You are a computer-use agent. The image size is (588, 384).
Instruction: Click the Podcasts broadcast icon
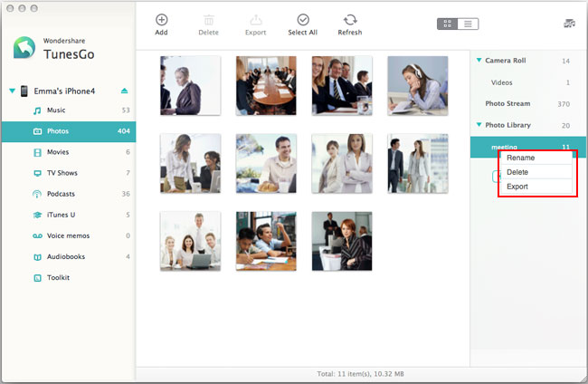[37, 194]
